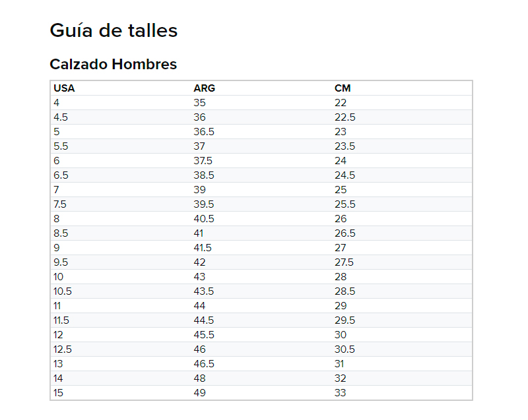
Task: Click USA size 8.5 cell
Action: click(61, 233)
